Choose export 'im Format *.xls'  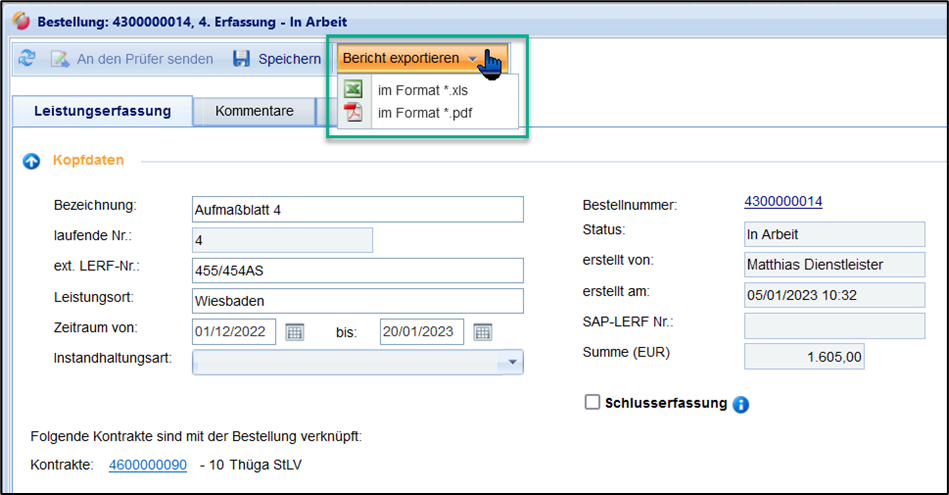(423, 90)
